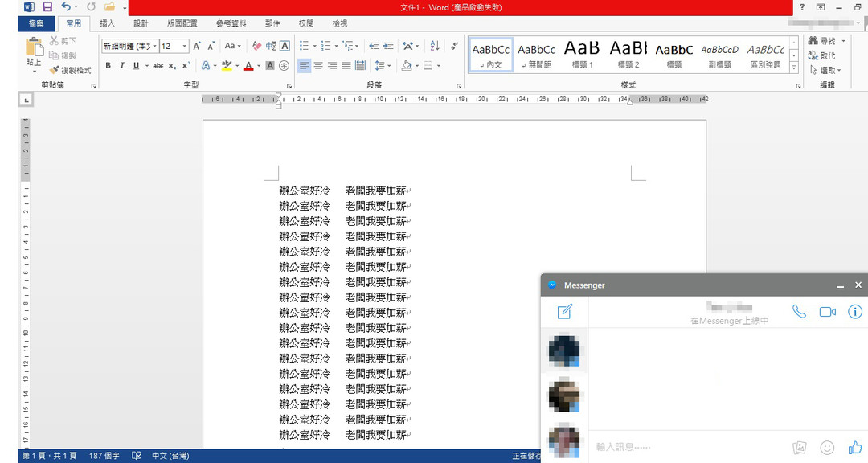The width and height of the screenshot is (868, 463).
Task: Click the ruler tab selector box
Action: [26, 100]
